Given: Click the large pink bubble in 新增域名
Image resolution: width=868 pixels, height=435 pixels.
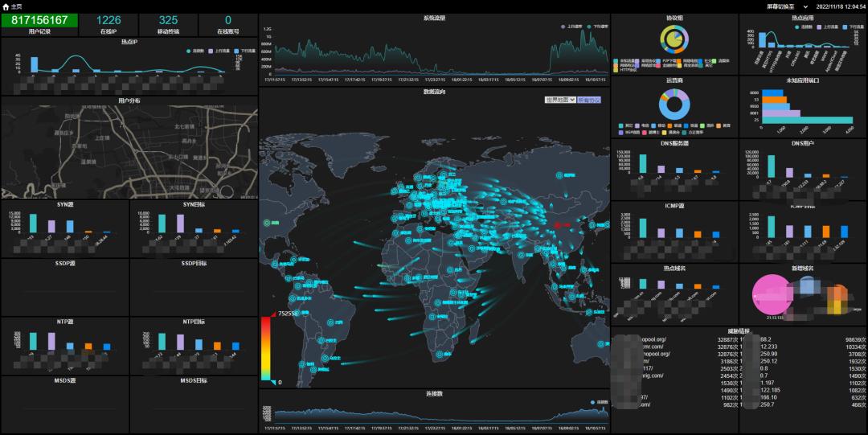Looking at the screenshot, I should point(772,294).
